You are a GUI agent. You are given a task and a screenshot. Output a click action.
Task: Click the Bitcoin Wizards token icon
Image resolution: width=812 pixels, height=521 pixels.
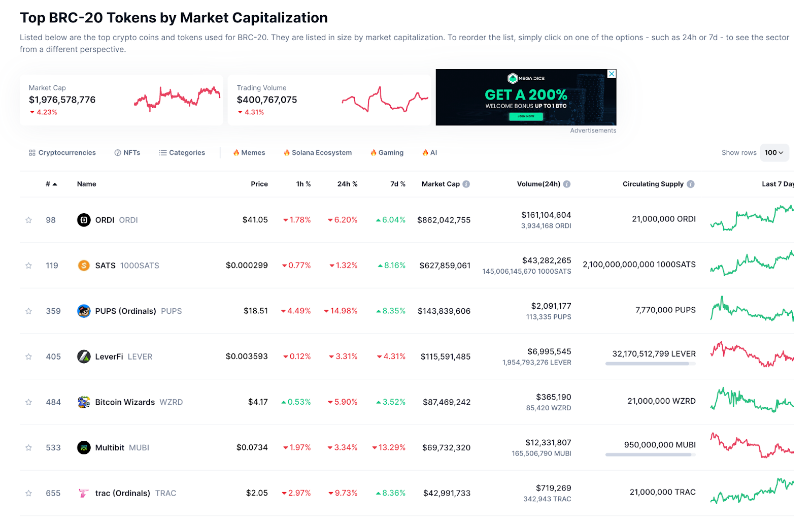(84, 402)
